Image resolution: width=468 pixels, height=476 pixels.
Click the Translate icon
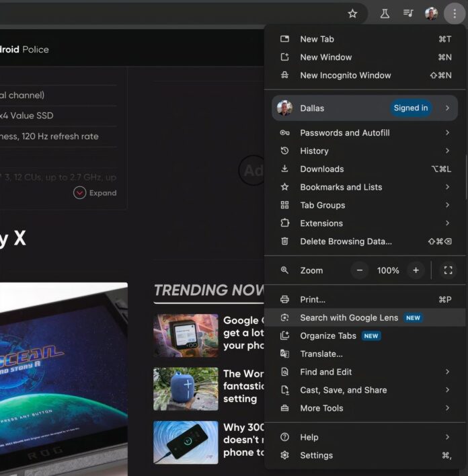(284, 354)
